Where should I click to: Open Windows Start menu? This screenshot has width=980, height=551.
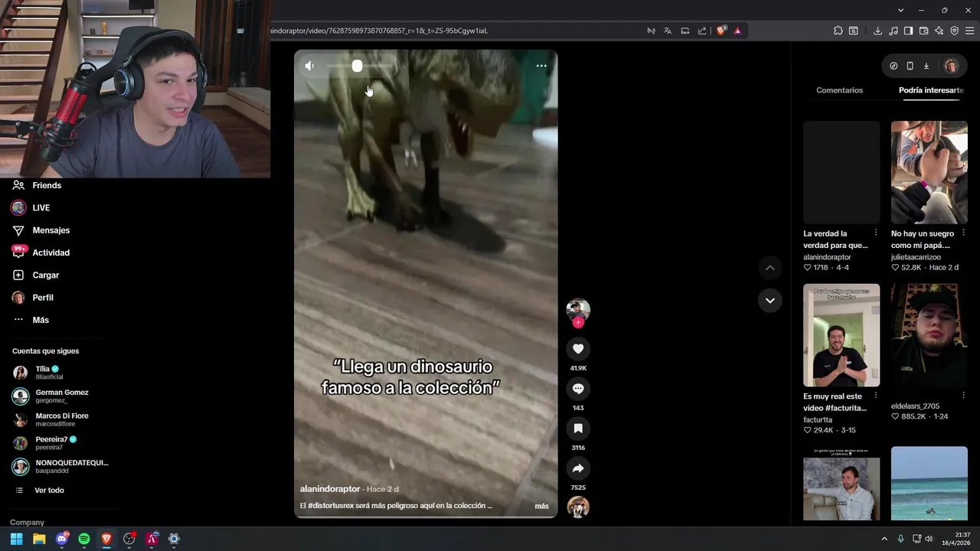click(16, 539)
